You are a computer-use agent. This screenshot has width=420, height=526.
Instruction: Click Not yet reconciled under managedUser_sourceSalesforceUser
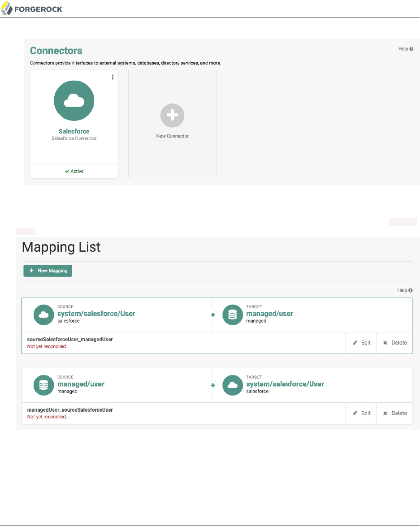pyautogui.click(x=47, y=417)
